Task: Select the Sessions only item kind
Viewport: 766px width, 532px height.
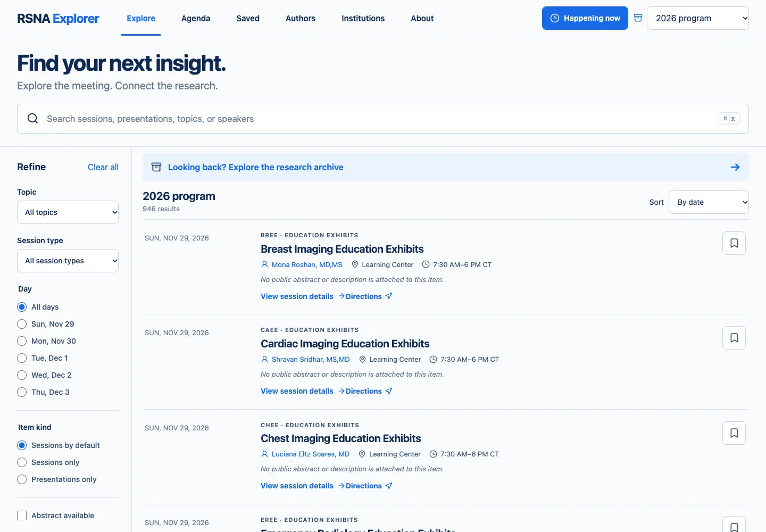Action: [x=22, y=462]
